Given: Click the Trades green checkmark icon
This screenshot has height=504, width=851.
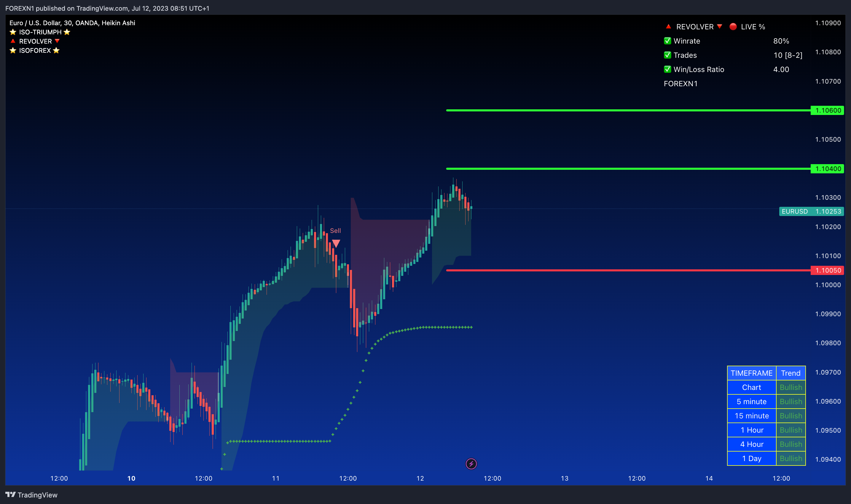Looking at the screenshot, I should click(667, 55).
